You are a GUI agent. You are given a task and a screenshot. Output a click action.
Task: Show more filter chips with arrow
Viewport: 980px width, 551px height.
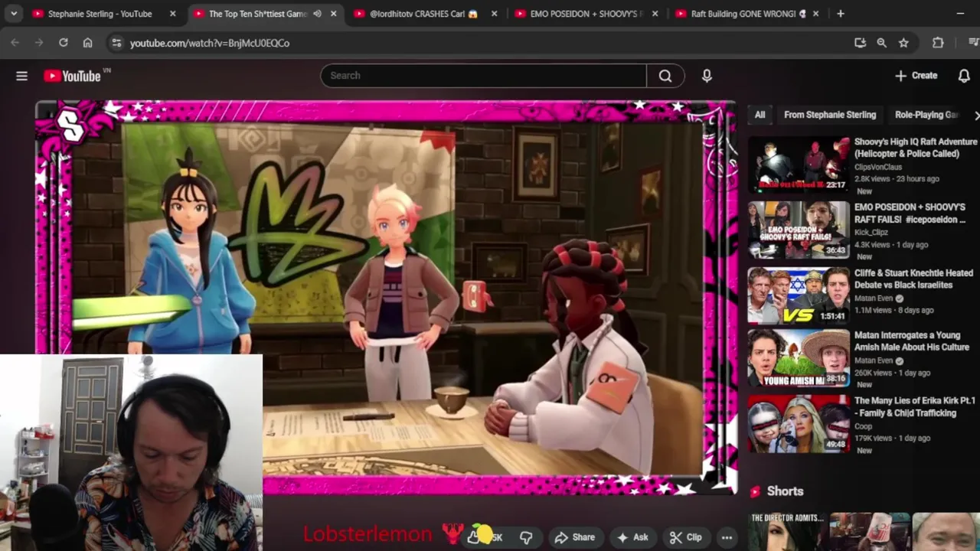click(x=976, y=115)
